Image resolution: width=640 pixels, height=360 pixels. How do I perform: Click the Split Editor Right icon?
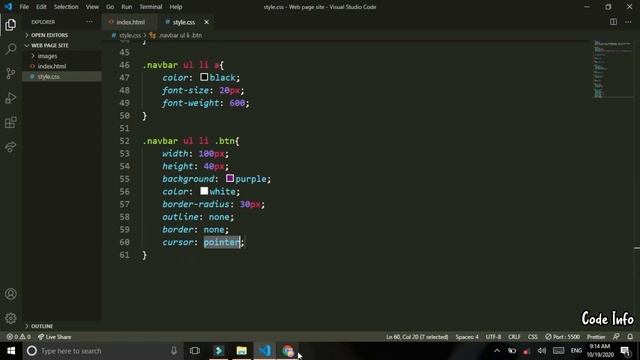point(613,22)
